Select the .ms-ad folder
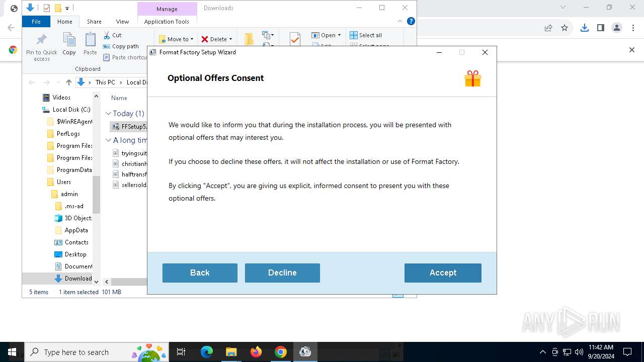Image resolution: width=644 pixels, height=362 pixels. coord(69,206)
